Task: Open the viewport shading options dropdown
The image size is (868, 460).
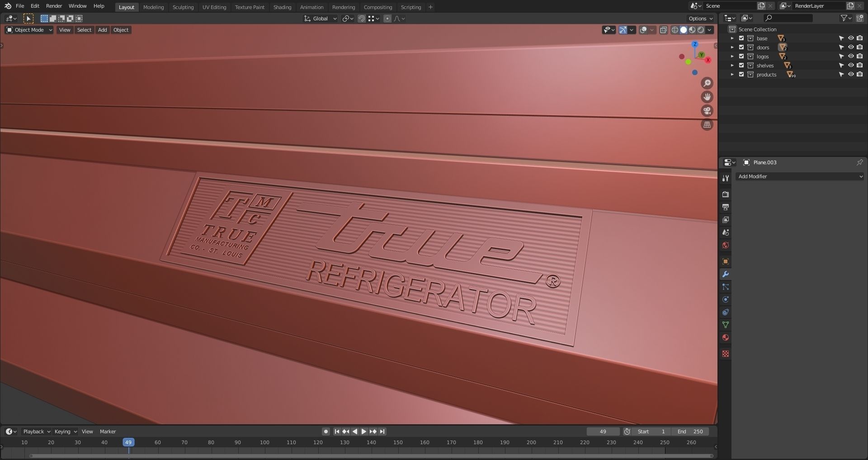Action: pos(710,30)
